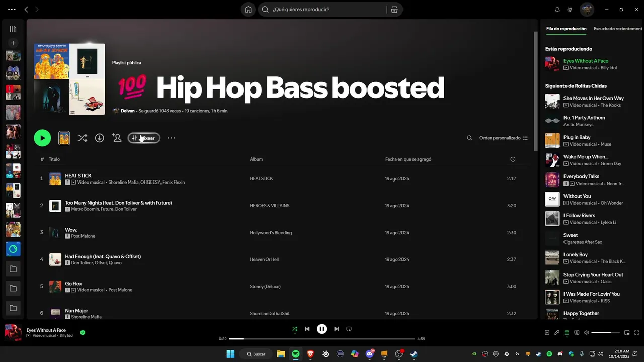Search within the playlist using the magnifier icon

(469, 138)
